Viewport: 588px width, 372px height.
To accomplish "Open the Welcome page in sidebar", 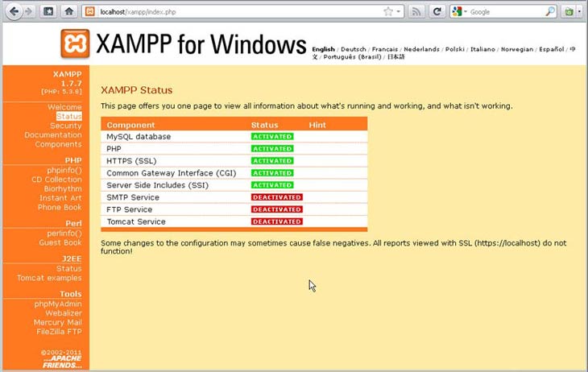I will coord(64,107).
